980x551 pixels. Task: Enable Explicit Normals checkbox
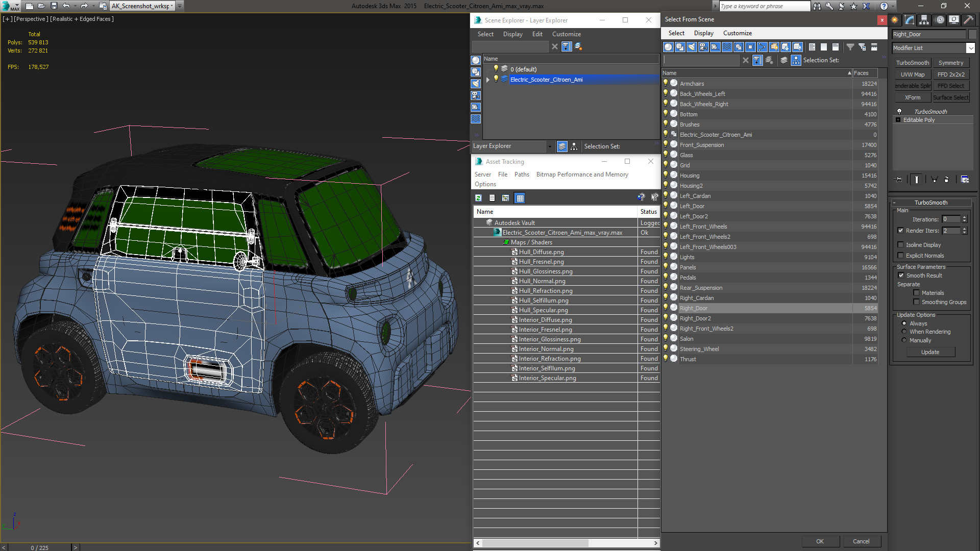[x=900, y=256]
